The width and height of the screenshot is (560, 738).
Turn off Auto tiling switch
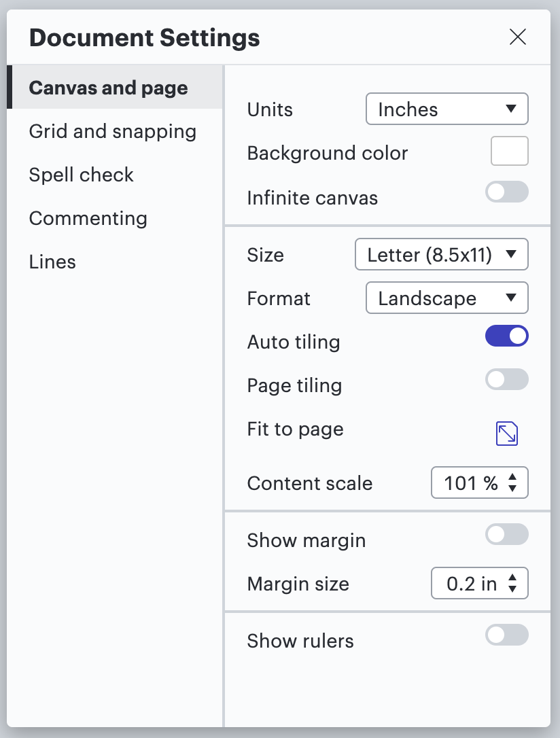tap(506, 336)
